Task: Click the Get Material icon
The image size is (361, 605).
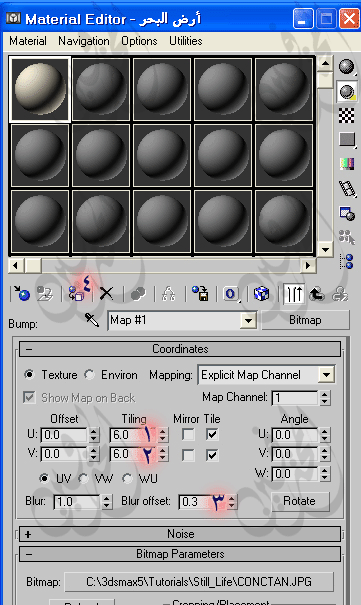Action: 22,294
